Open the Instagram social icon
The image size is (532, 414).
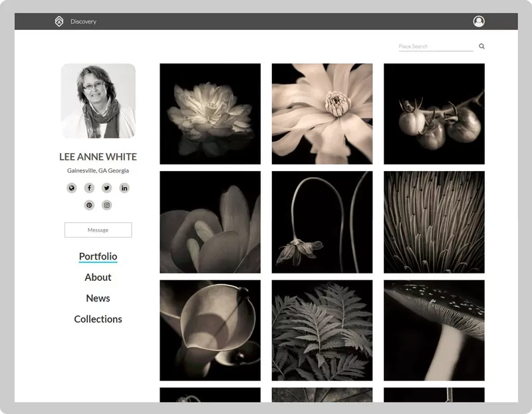[x=107, y=205]
